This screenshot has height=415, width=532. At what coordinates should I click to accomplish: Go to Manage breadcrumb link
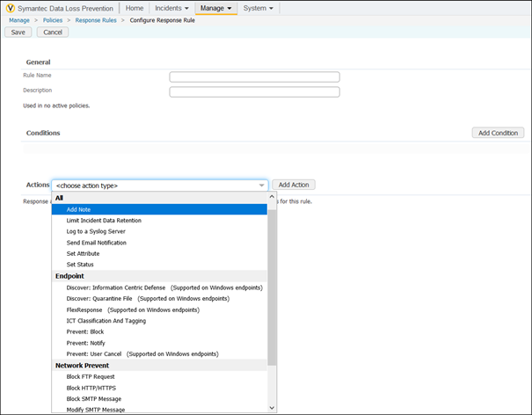point(19,20)
